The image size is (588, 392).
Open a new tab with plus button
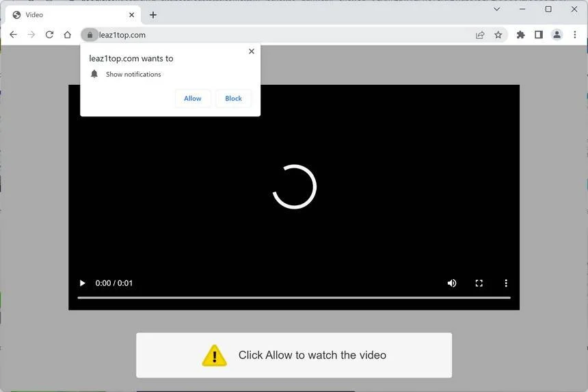(x=153, y=15)
